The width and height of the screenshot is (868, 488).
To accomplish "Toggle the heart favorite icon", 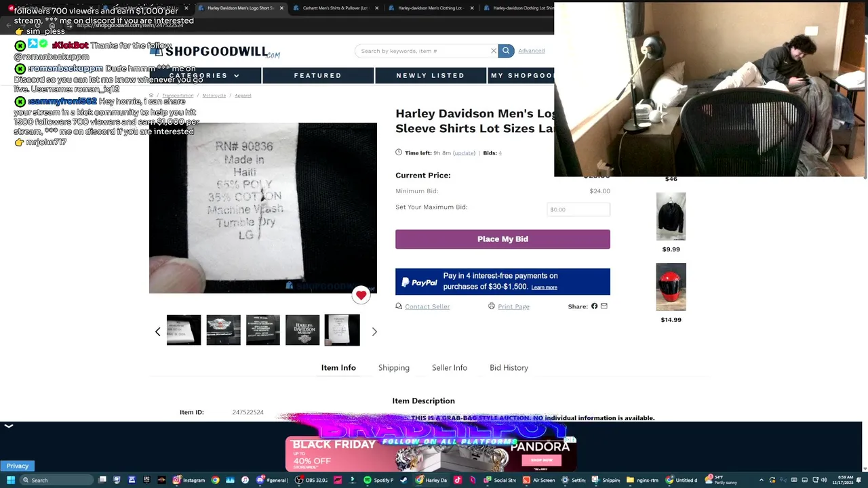I will point(361,295).
